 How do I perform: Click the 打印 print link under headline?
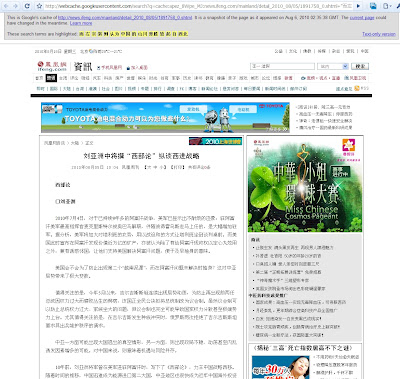[x=177, y=167]
